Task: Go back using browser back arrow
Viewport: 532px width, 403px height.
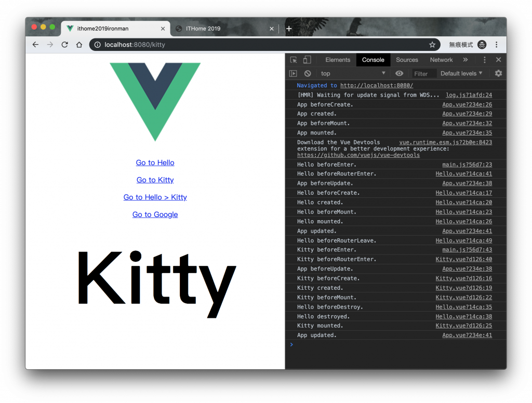Action: click(x=35, y=45)
